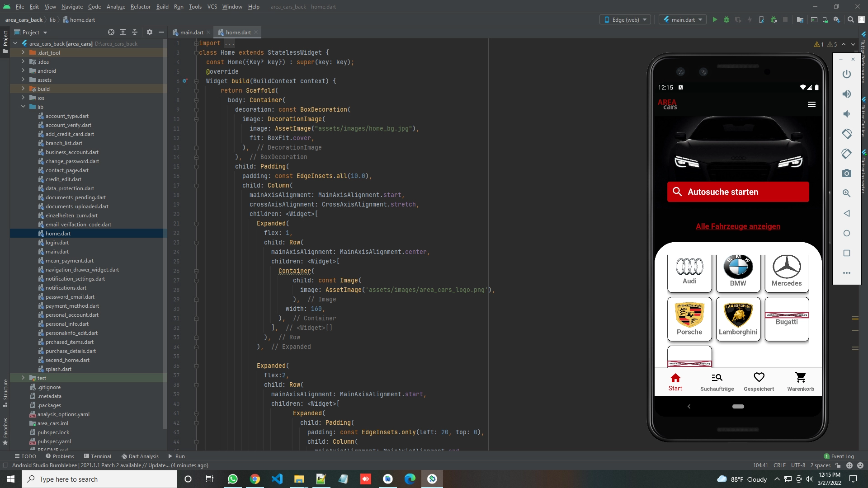Click the emulator power button
Screen dimensions: 868x488
[x=847, y=74]
